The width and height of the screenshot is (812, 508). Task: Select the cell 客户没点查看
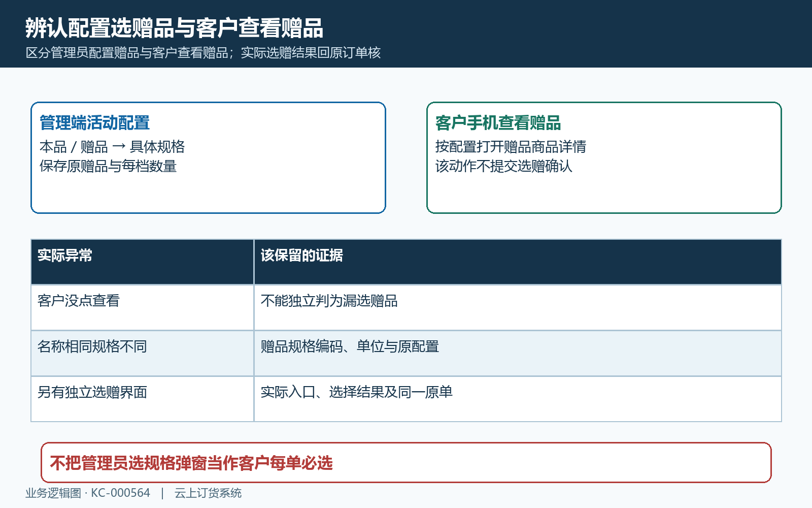point(143,307)
